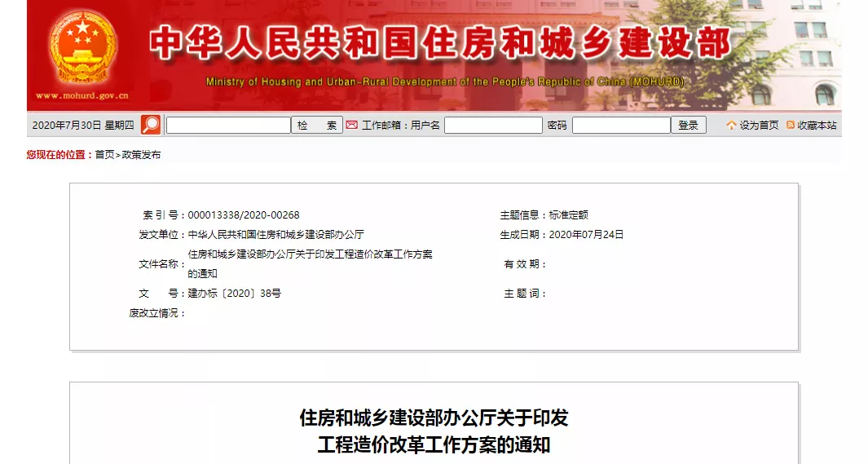Click the generation date 2020年07月24日
The height and width of the screenshot is (464, 868).
[x=586, y=235]
